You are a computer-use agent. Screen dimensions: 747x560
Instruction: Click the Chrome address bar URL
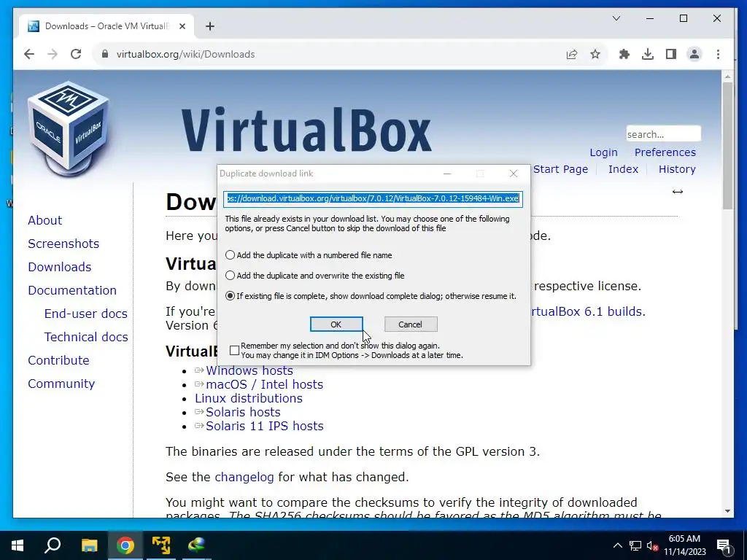click(186, 54)
